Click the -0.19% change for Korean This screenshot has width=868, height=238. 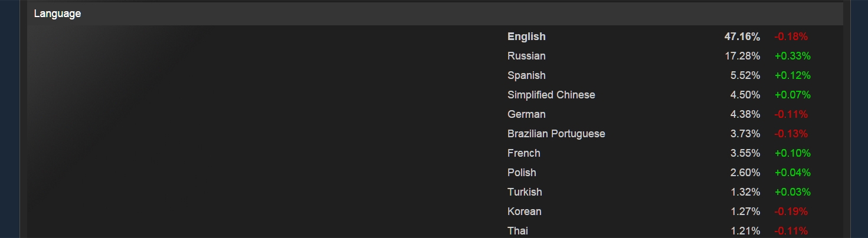[x=791, y=211]
